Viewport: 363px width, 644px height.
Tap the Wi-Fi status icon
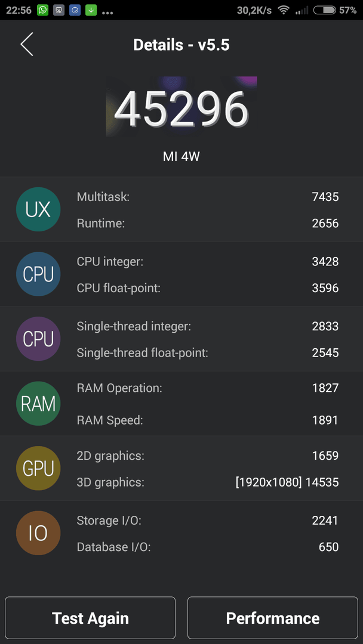283,10
